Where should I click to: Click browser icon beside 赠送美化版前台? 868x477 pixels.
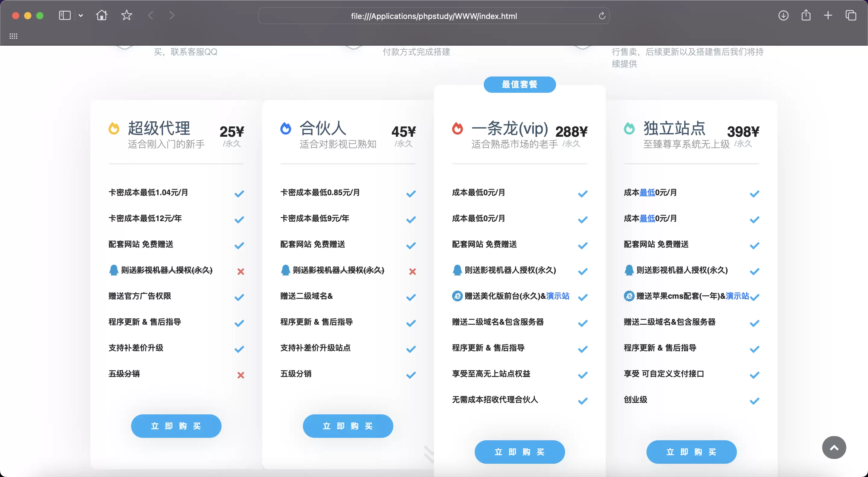457,296
